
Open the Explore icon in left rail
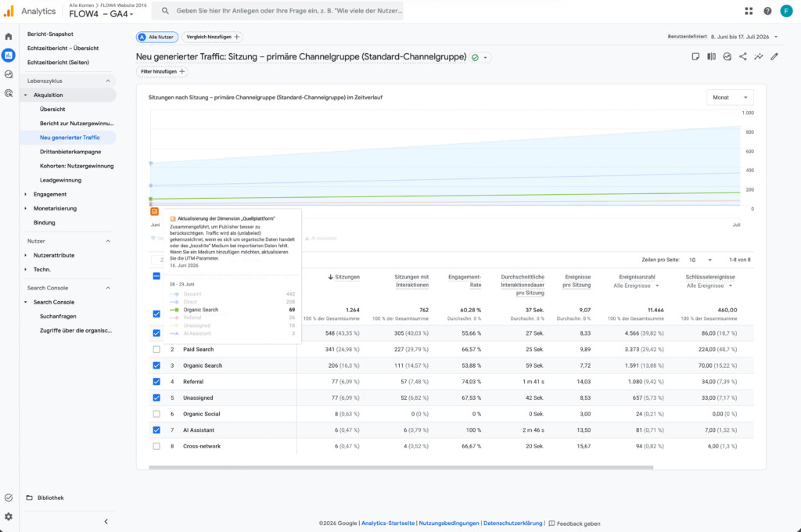9,74
